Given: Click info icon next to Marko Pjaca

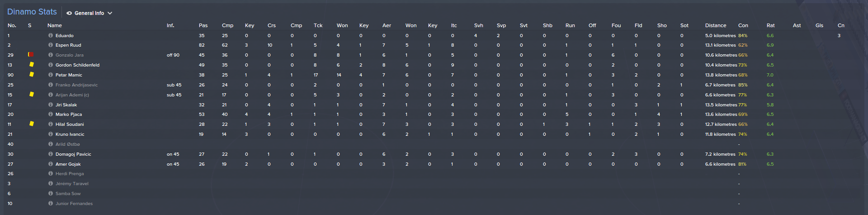Looking at the screenshot, I should click(51, 115).
